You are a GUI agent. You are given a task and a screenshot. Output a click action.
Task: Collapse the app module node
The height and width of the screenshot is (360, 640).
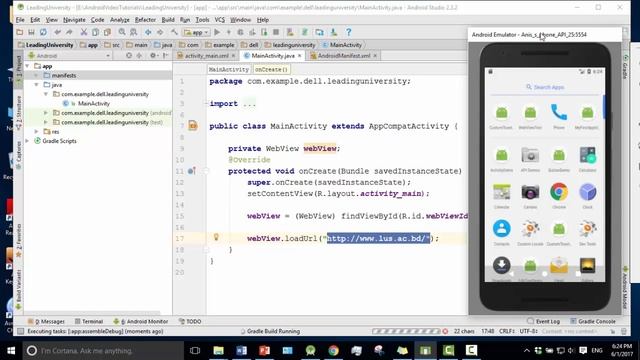(x=27, y=66)
